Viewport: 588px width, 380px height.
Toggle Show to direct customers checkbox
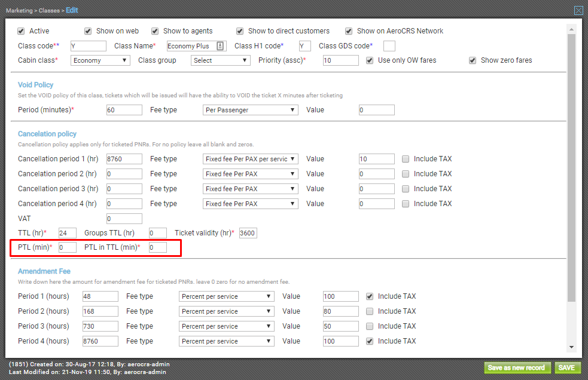pyautogui.click(x=240, y=31)
